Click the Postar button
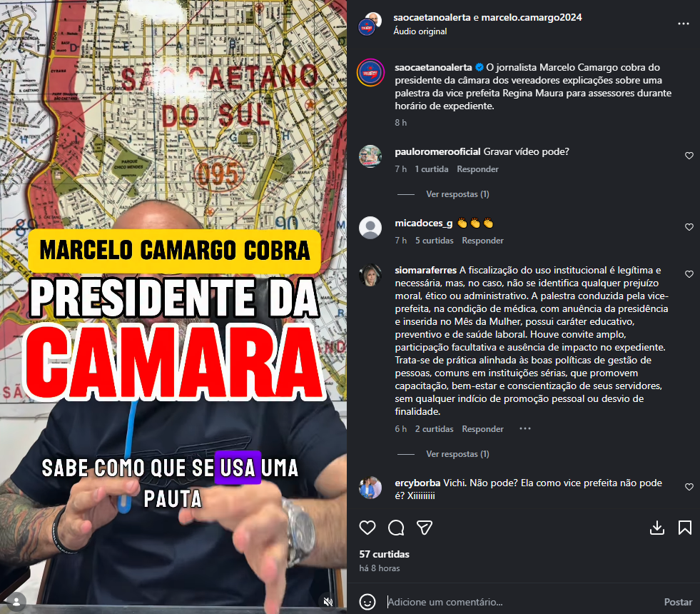700x614 pixels. pos(678,602)
